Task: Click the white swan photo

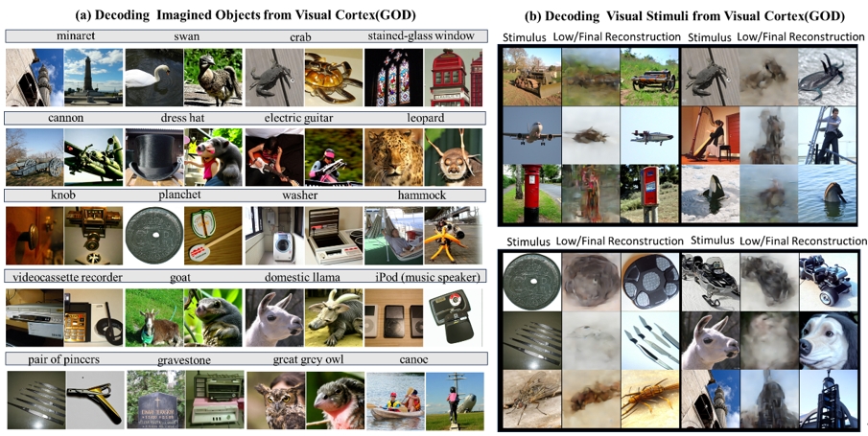Action: click(152, 76)
